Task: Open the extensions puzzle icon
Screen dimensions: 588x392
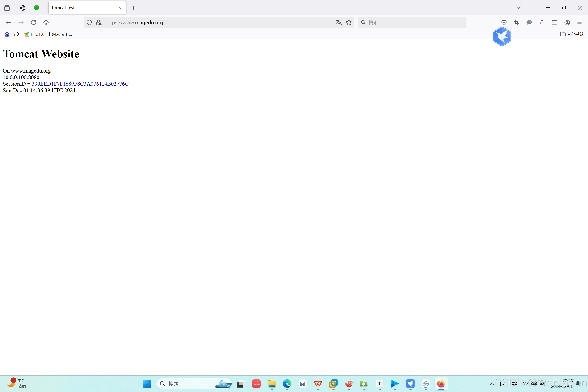Action: 542,22
